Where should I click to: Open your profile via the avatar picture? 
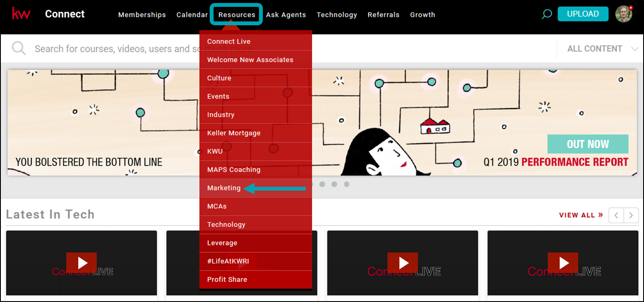(624, 13)
